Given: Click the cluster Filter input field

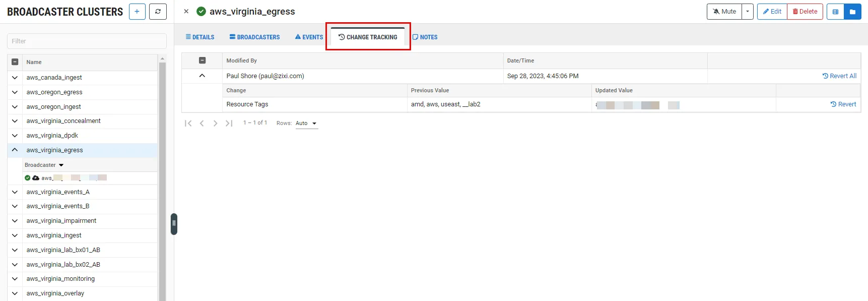Looking at the screenshot, I should click(87, 41).
